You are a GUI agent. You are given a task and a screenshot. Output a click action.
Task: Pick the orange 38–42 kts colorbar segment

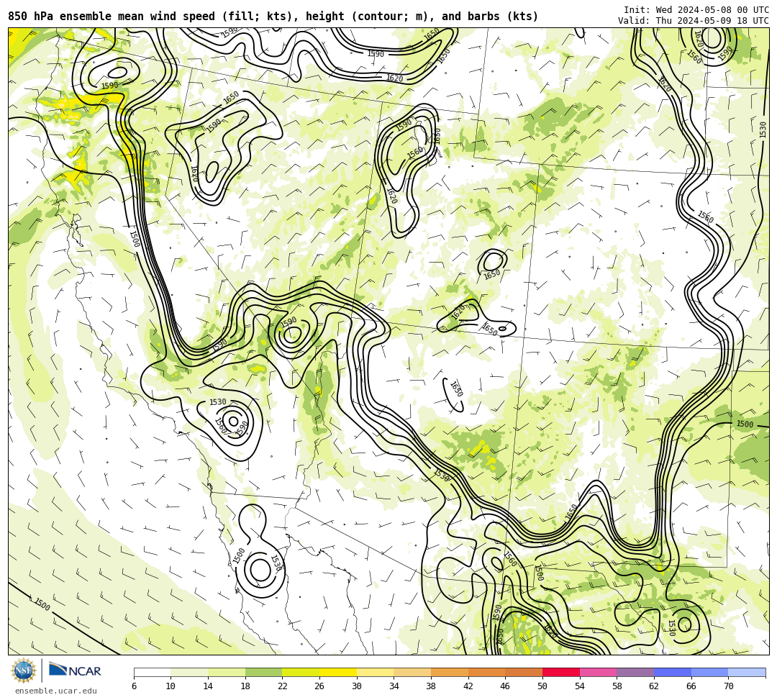coord(450,672)
